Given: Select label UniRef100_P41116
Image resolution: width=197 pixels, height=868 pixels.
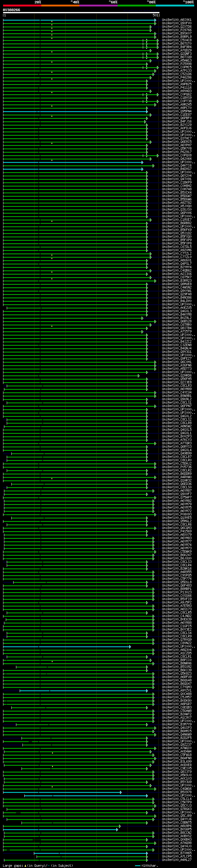Looking at the screenshot, I should tap(176, 88).
